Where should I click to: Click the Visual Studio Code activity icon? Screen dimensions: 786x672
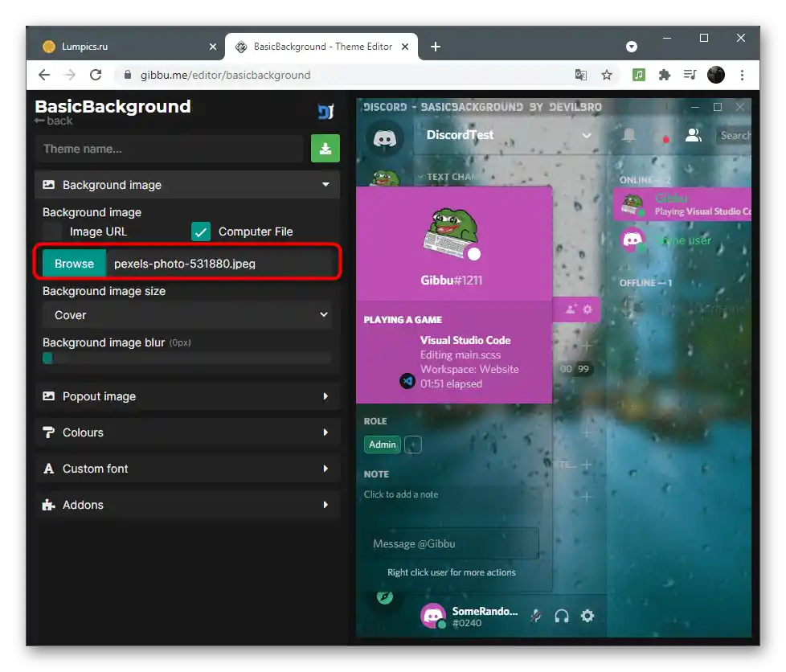(407, 381)
